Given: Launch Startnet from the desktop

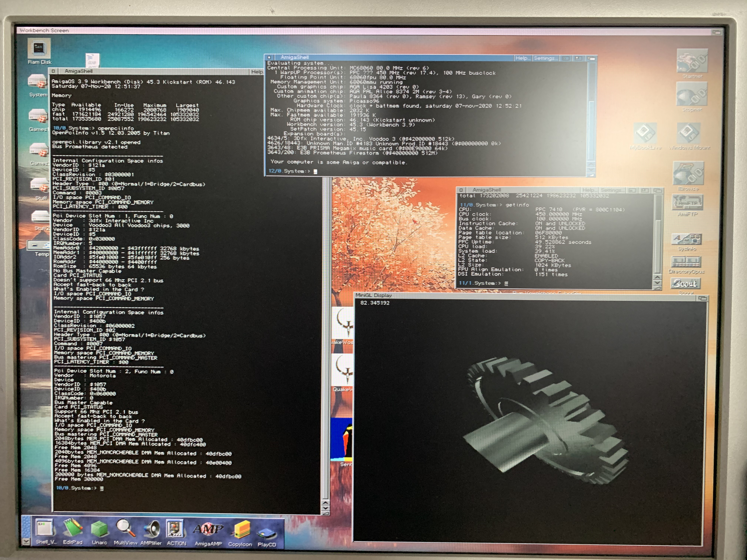Looking at the screenshot, I should 692,64.
